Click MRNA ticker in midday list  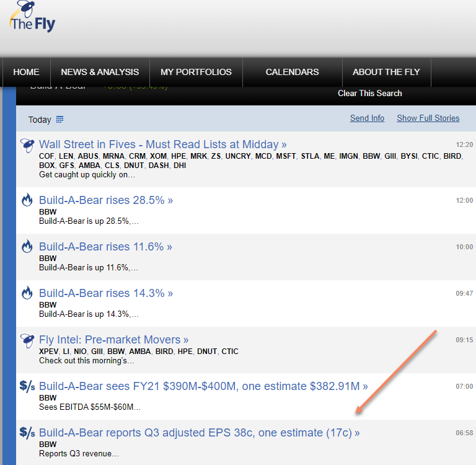coord(113,156)
